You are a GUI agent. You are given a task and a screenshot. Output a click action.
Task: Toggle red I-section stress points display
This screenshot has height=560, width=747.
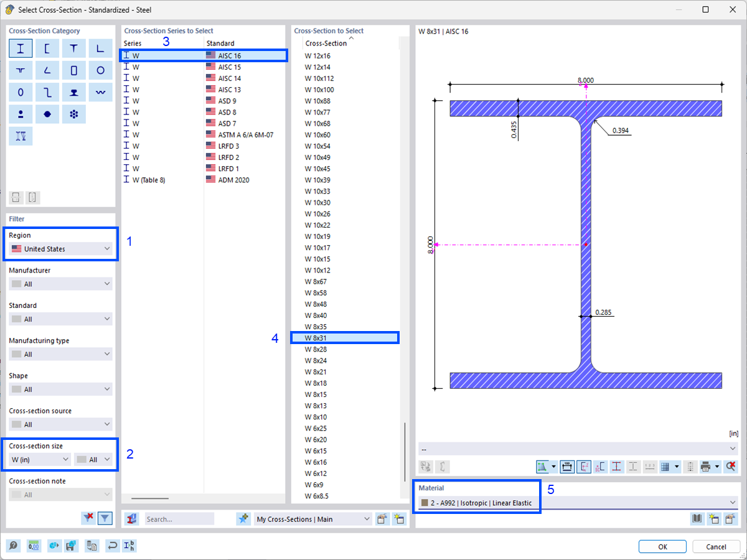(617, 466)
